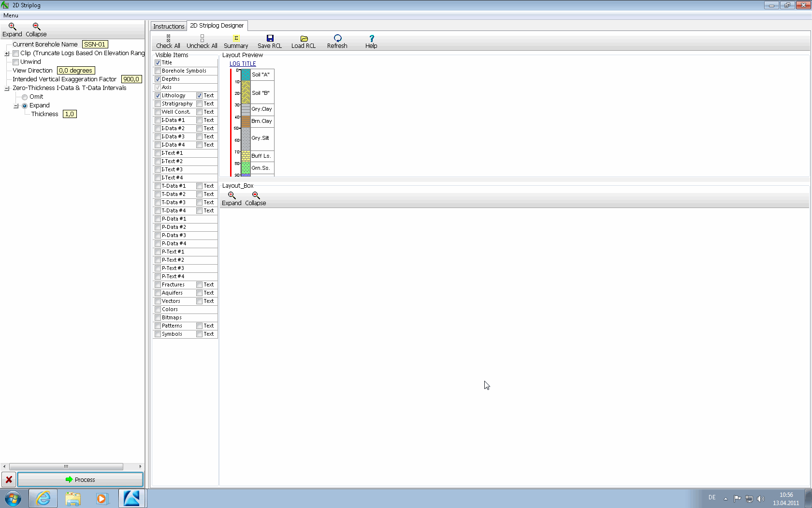
Task: Enable the Bitmaps checkbox
Action: (158, 317)
